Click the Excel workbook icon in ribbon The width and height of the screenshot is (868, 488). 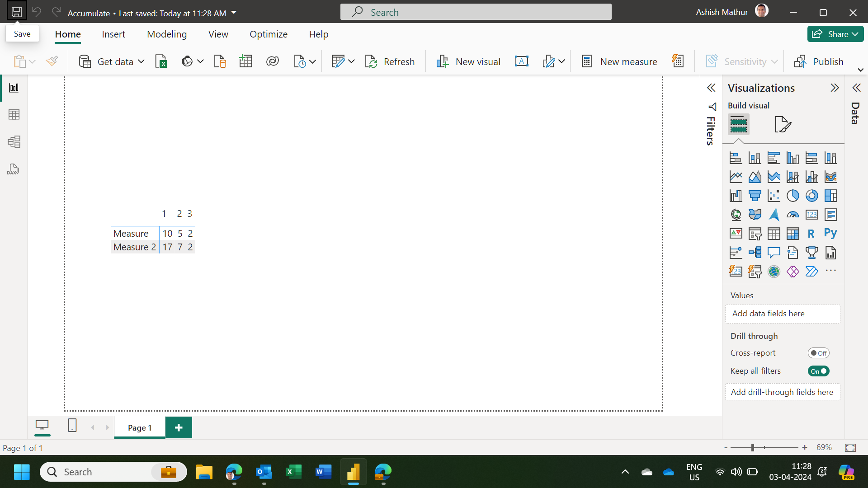pos(161,61)
